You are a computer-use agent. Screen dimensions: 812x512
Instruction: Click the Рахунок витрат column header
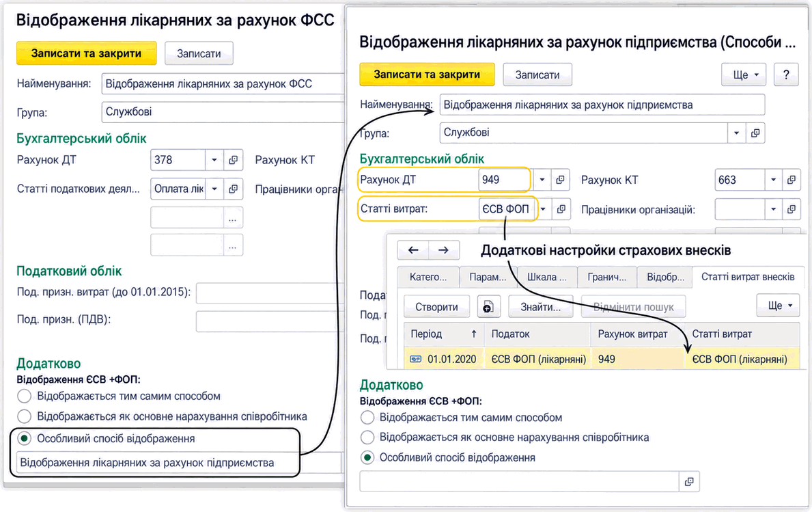pos(638,334)
